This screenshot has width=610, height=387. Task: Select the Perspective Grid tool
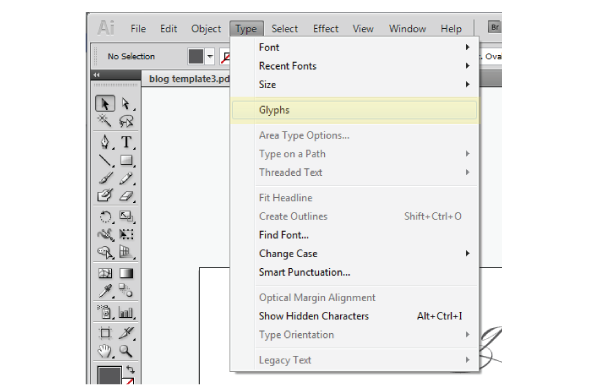[x=126, y=252]
